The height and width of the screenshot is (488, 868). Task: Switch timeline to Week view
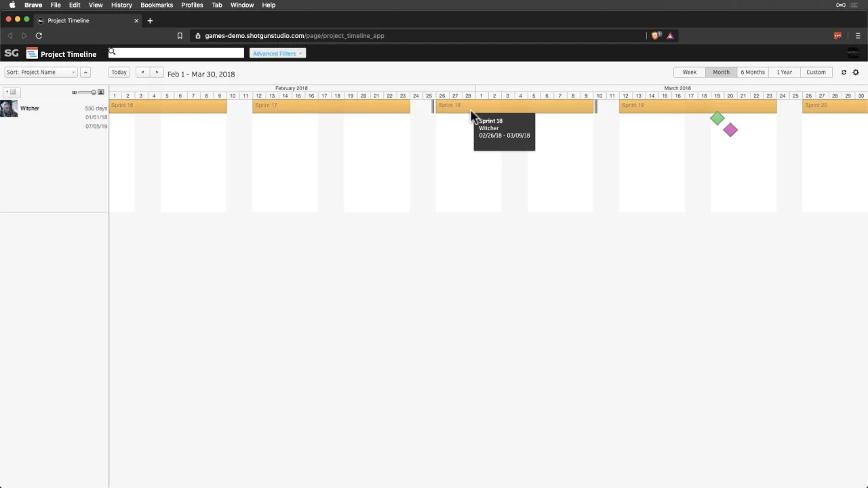(x=690, y=73)
